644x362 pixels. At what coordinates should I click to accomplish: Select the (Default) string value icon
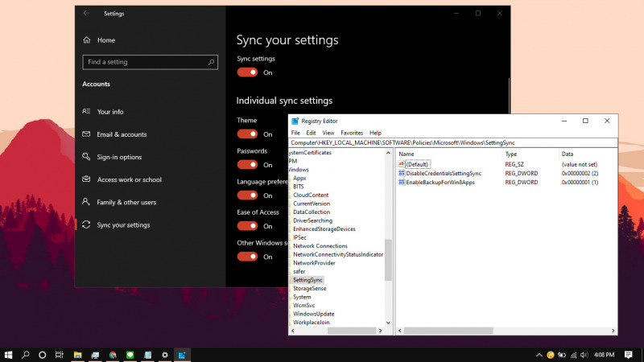pos(401,164)
